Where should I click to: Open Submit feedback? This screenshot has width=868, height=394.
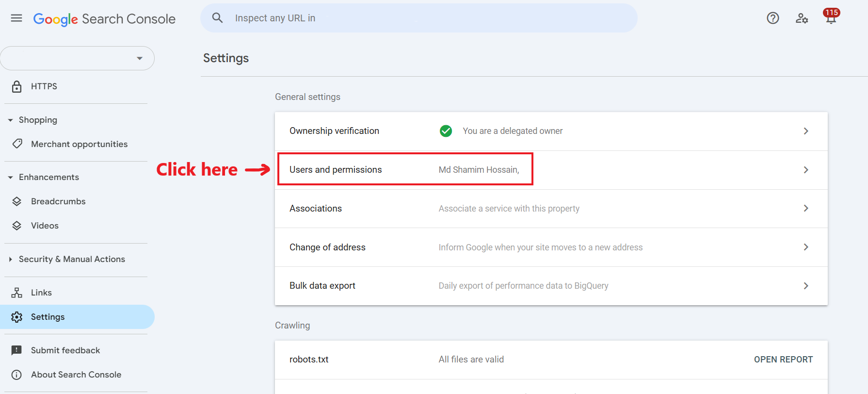coord(65,350)
